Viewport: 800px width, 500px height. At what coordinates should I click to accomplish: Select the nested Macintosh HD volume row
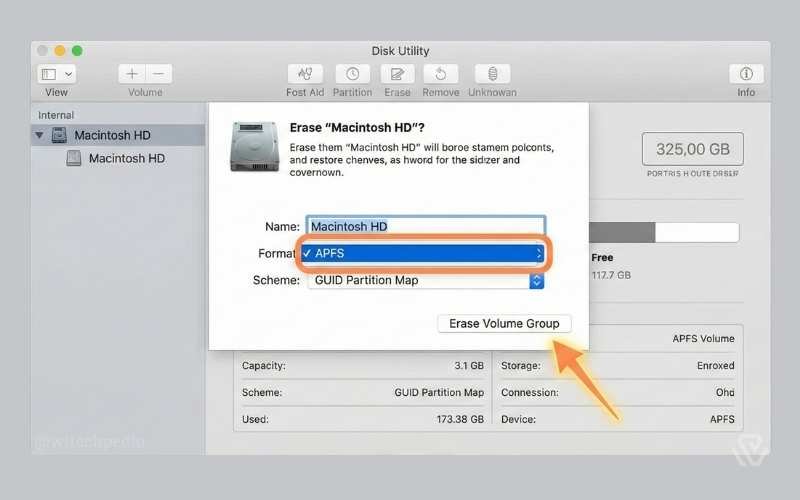tap(118, 158)
